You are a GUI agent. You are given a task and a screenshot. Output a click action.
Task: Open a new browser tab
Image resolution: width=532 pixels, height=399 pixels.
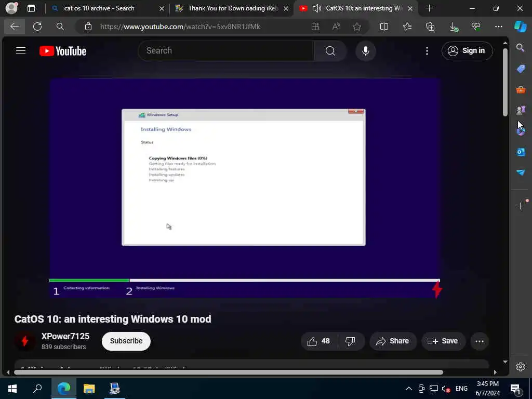[x=429, y=8]
